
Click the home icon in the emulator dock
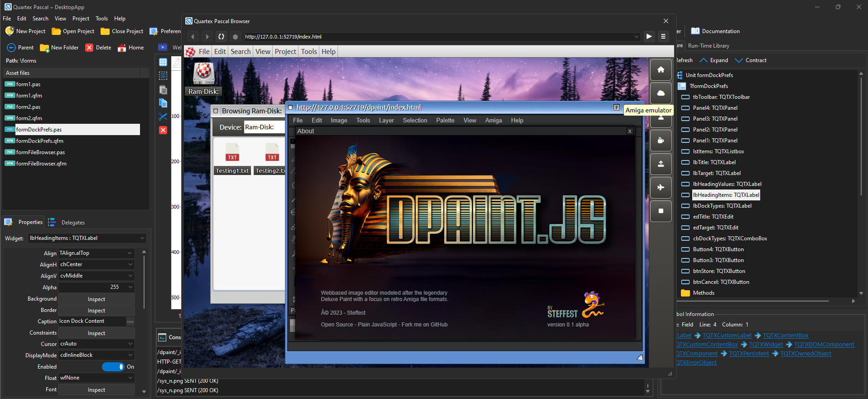pos(661,70)
